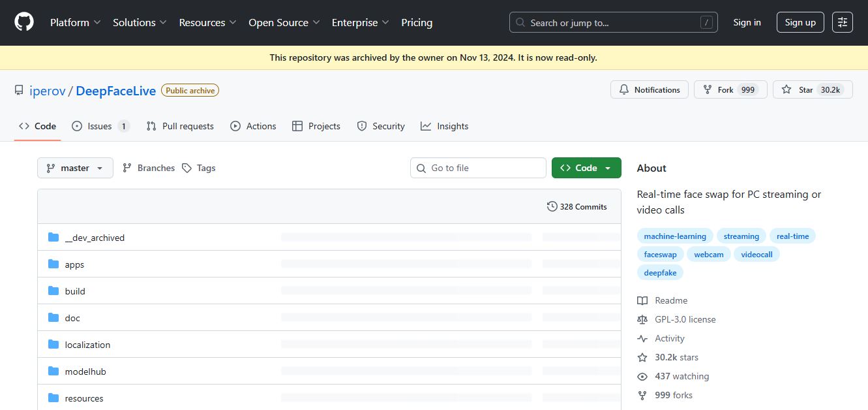
Task: Click the Notifications bell button
Action: [x=649, y=90]
